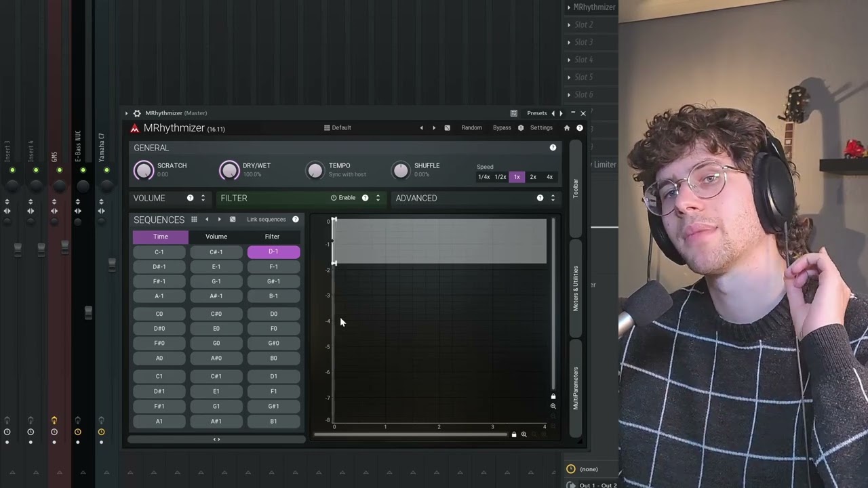Screen dimensions: 868x488
Task: Click the home icon in plugin header
Action: click(567, 127)
